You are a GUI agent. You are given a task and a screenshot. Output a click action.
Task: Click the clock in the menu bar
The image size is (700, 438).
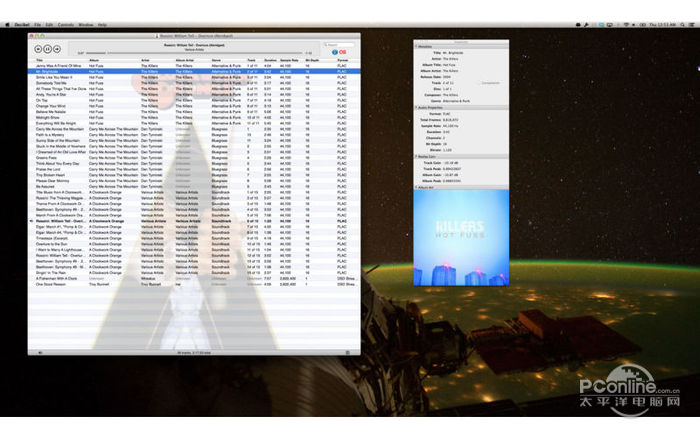click(x=662, y=25)
